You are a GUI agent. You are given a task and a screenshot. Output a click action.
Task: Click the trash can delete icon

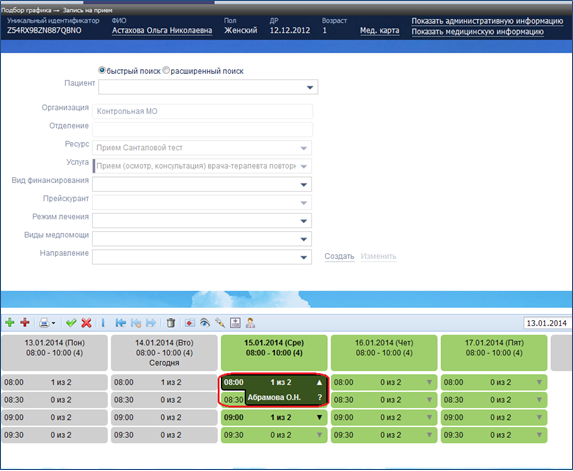click(x=171, y=323)
